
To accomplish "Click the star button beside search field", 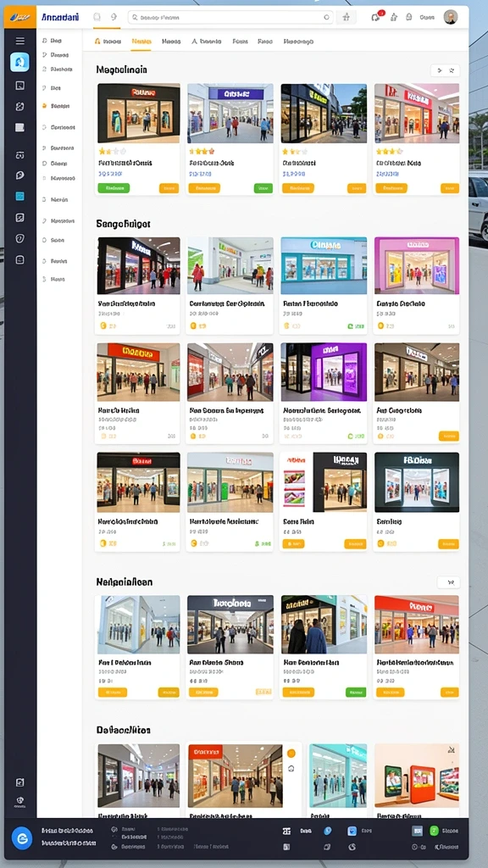I will click(346, 17).
